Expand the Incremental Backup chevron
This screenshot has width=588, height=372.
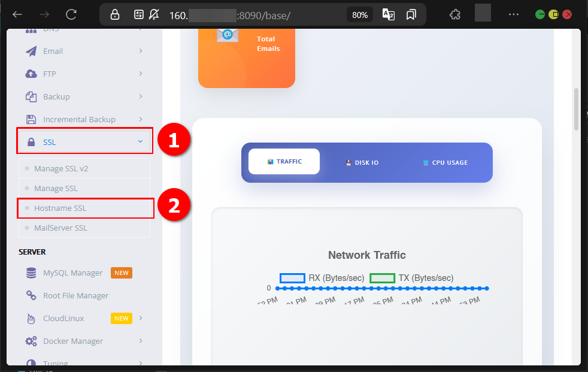coord(141,119)
